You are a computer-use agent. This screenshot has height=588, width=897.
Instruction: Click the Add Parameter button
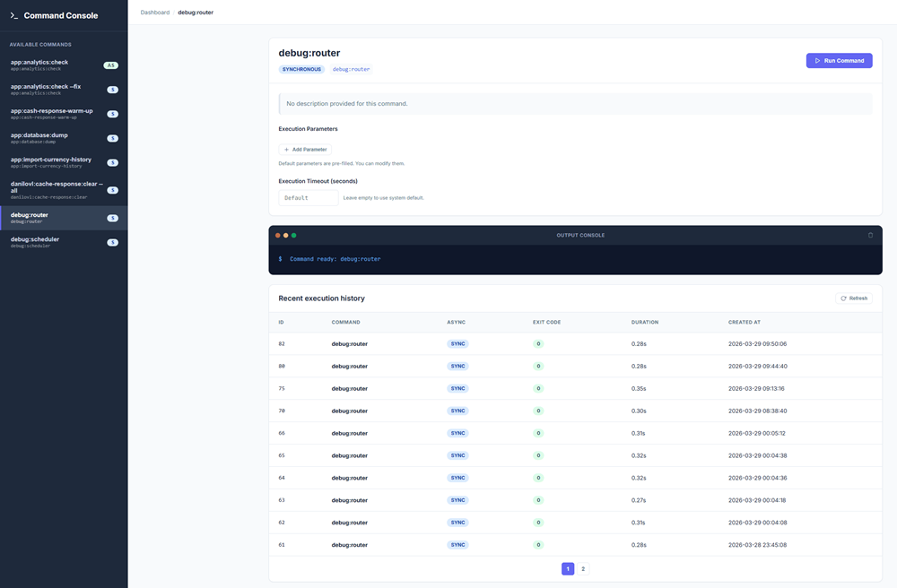305,150
